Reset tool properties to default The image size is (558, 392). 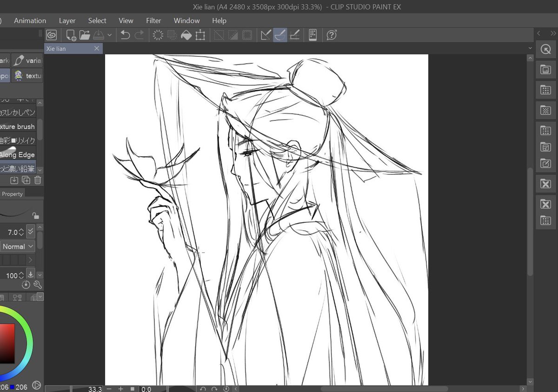coord(26,285)
